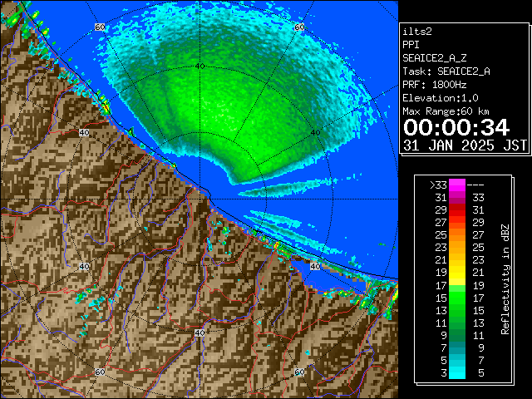Click the '60' ring label northwest over the sea
Screen dimensions: 532x399
[x=100, y=27]
